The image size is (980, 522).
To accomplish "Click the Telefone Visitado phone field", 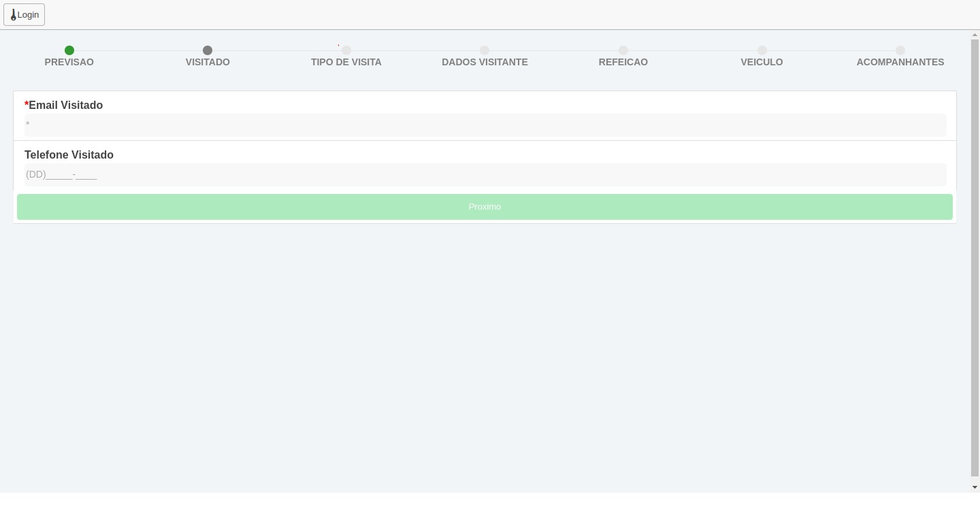I will coord(485,175).
